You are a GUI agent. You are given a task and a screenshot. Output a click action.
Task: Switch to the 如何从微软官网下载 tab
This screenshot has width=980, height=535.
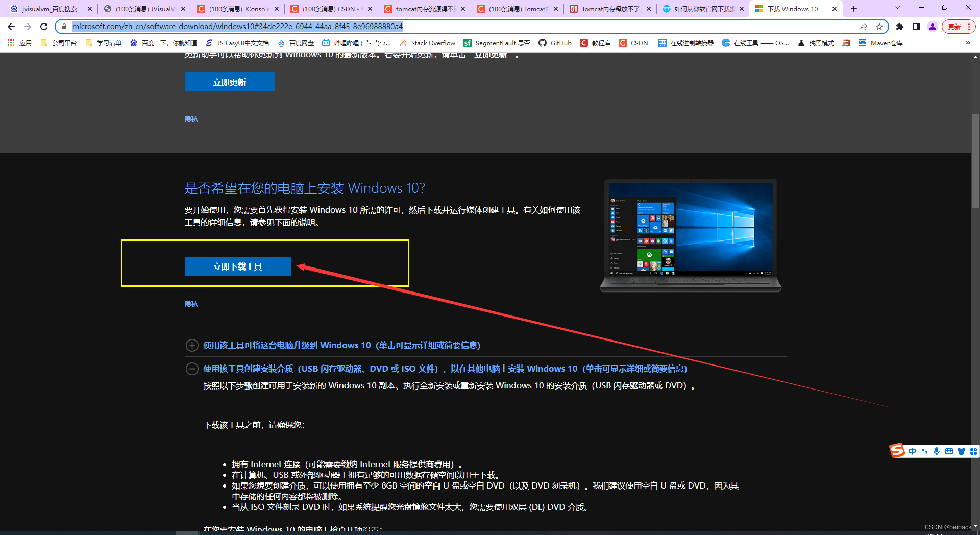click(704, 9)
